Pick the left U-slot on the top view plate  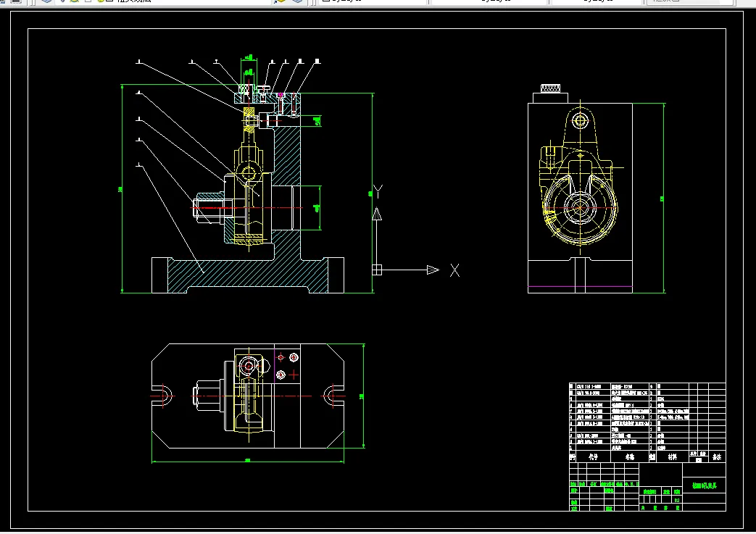pos(163,396)
